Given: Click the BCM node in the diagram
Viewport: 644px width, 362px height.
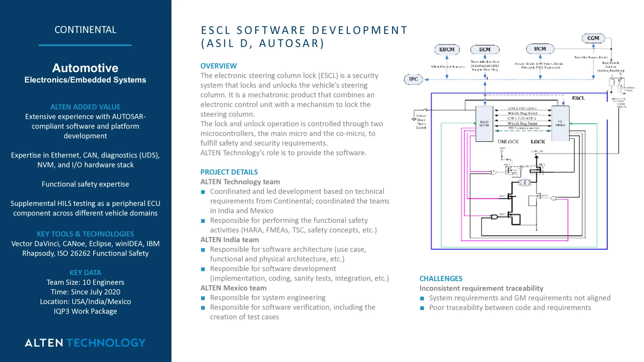Looking at the screenshot, I should [x=540, y=49].
